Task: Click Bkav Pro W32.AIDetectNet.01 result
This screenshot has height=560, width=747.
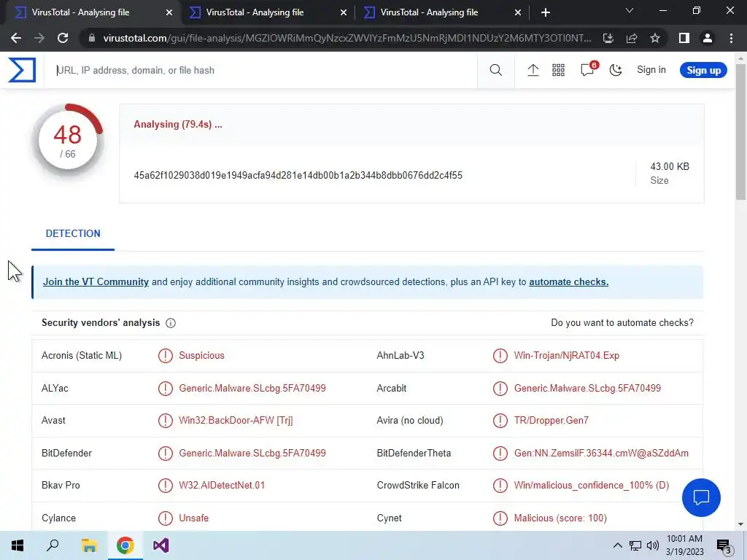Action: tap(222, 485)
